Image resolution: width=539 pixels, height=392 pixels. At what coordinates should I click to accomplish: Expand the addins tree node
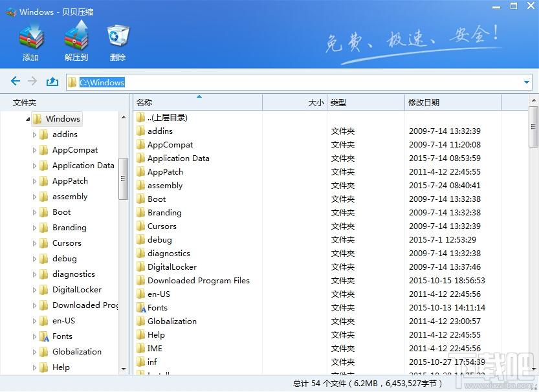pos(34,135)
